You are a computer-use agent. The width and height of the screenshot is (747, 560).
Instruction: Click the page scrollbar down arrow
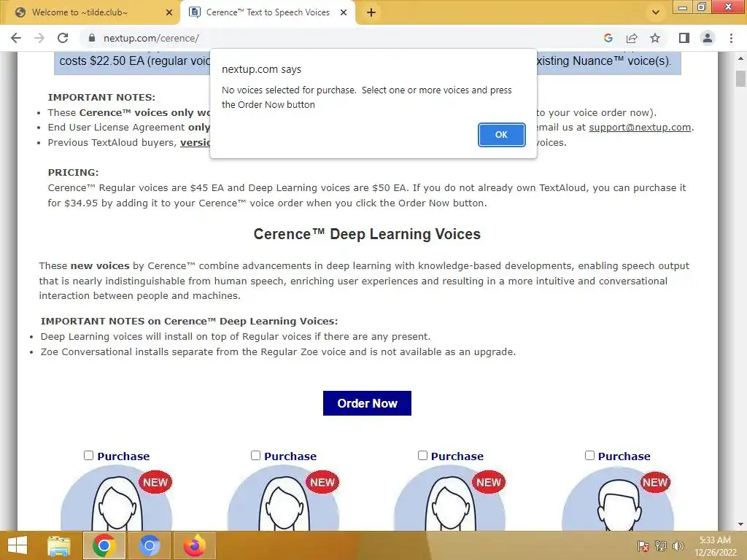[x=740, y=525]
